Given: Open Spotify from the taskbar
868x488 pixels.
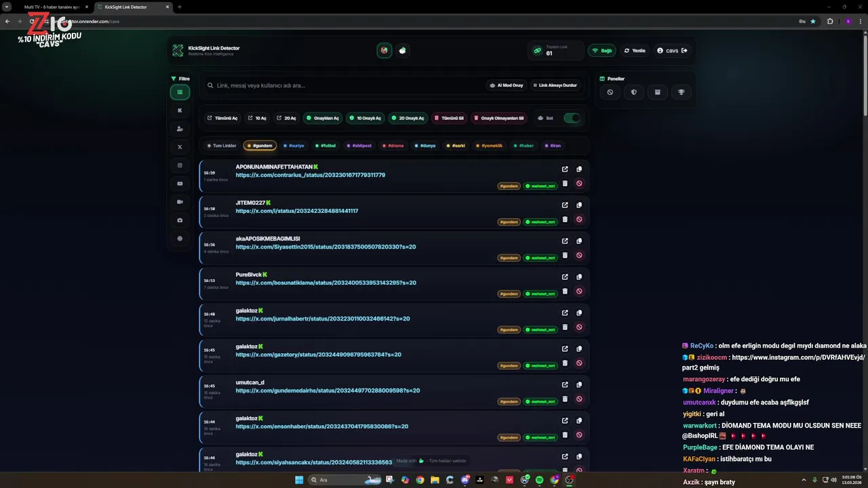Looking at the screenshot, I should (539, 480).
